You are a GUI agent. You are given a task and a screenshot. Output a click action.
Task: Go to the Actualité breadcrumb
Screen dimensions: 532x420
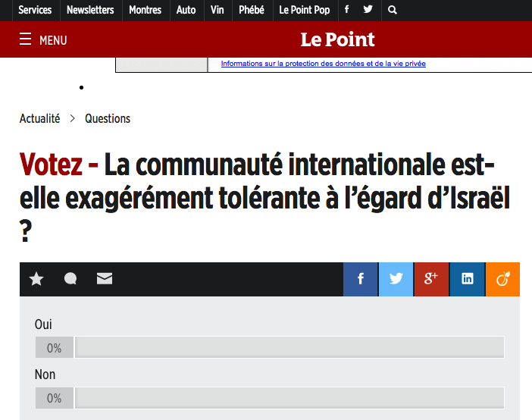[39, 118]
